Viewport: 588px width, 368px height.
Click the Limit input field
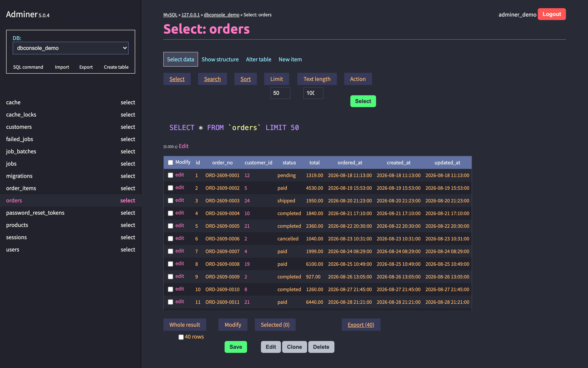(x=280, y=93)
